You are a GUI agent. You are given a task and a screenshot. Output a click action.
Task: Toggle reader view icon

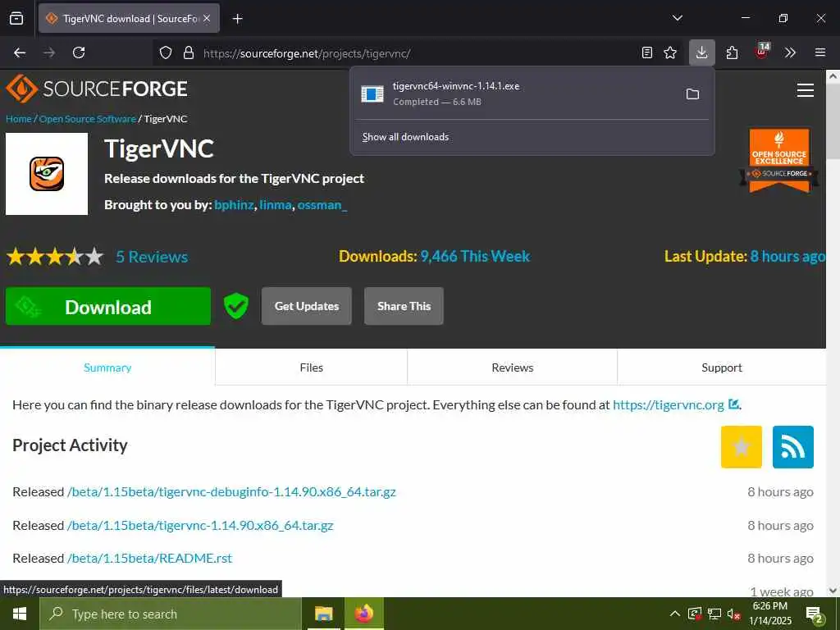point(647,52)
